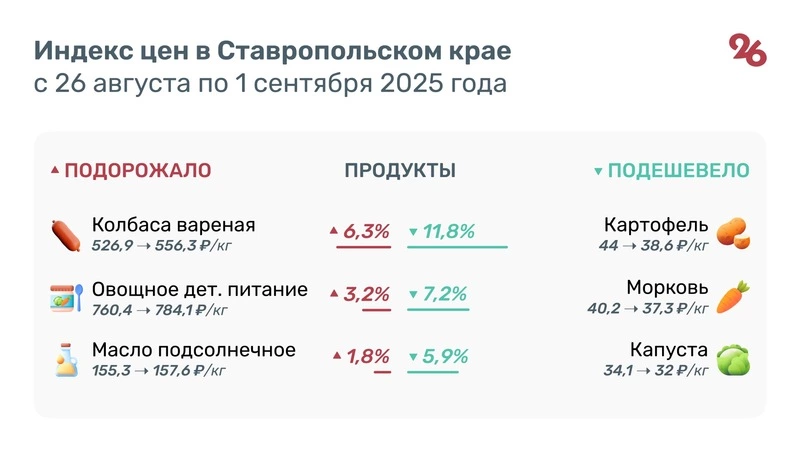Click the boiled sausage icon
The image size is (800, 450).
[66, 234]
